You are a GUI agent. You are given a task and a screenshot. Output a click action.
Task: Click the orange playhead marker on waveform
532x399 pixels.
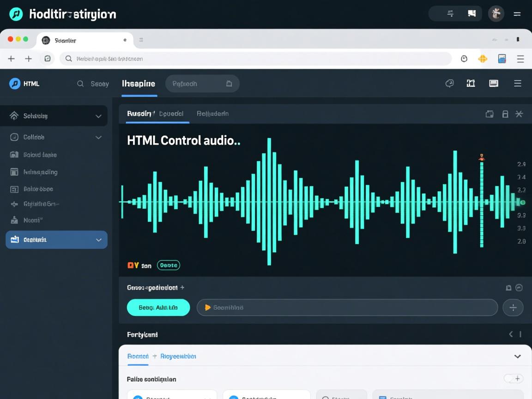(x=482, y=158)
